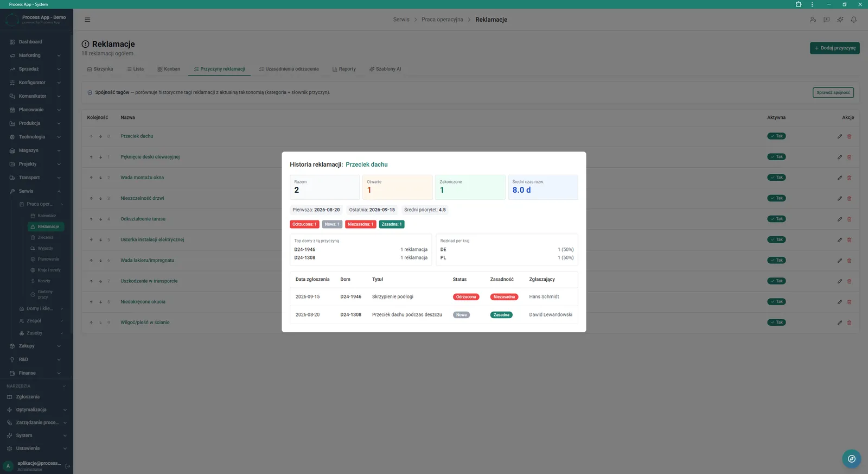
Task: Open the Serwis breadcrumb link
Action: click(x=401, y=20)
